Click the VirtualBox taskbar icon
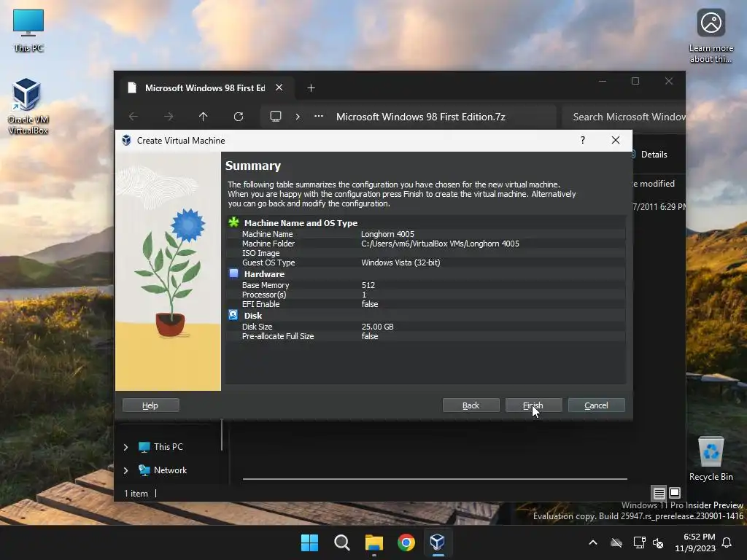The image size is (747, 560). pyautogui.click(x=438, y=542)
